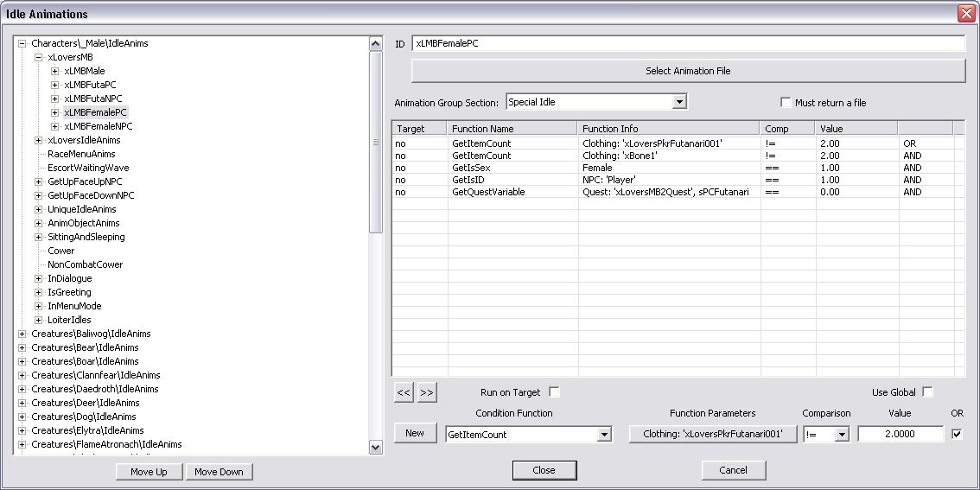Select Creatures\Elytra\IdleAnims in the tree
The image size is (980, 490).
point(87,430)
